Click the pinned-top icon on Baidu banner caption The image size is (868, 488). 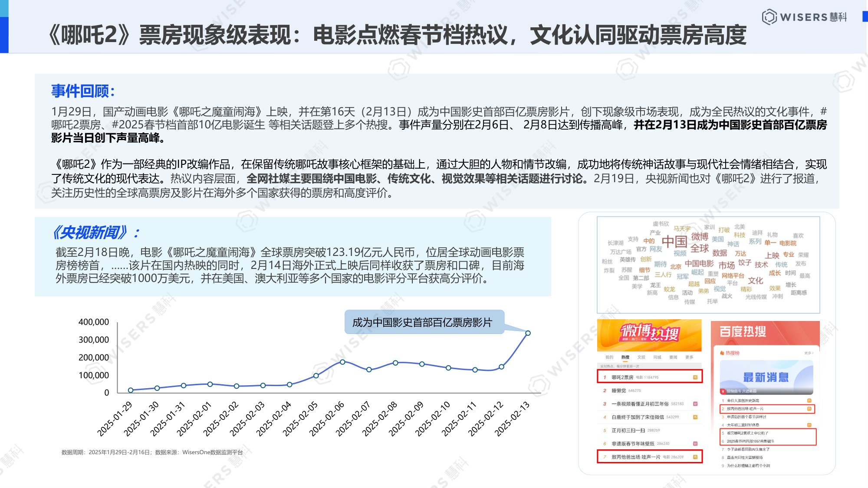pos(723,391)
